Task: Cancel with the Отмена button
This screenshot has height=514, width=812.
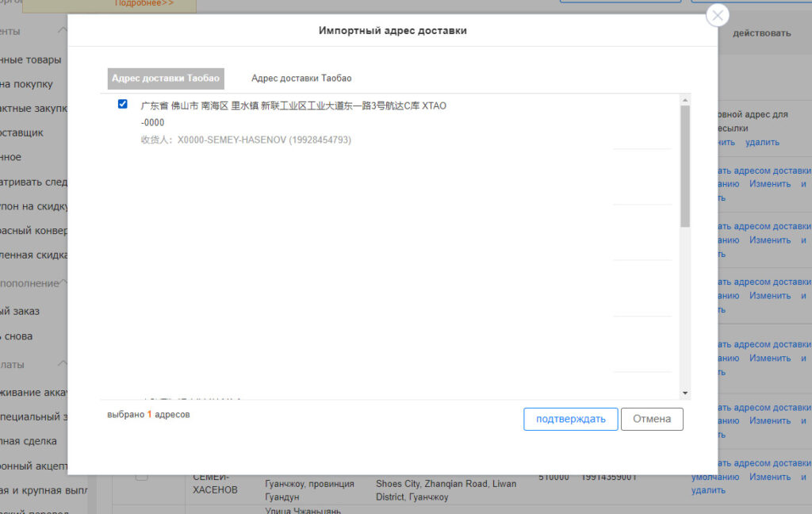Action: [x=652, y=419]
